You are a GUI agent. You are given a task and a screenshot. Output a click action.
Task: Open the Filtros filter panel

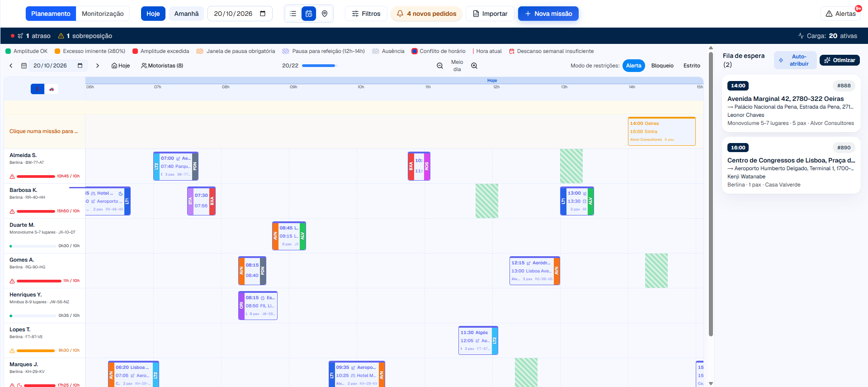366,14
